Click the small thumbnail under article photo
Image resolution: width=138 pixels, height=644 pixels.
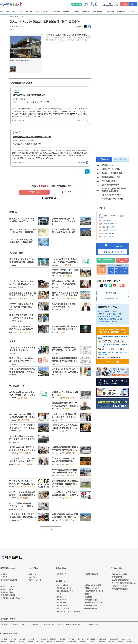pos(13,69)
